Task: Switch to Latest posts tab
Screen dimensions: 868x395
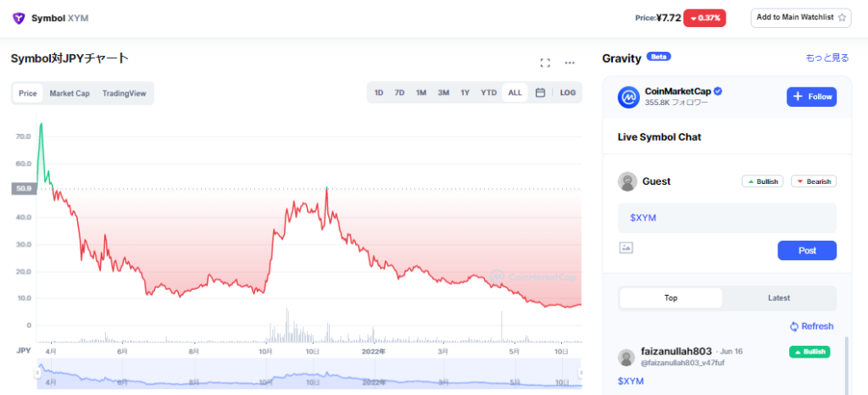Action: 779,298
